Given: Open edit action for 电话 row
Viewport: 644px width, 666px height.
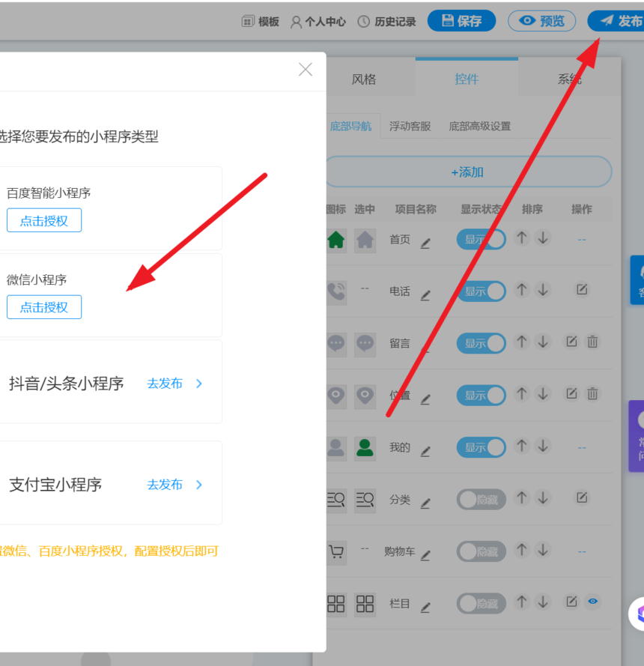Looking at the screenshot, I should [x=582, y=290].
